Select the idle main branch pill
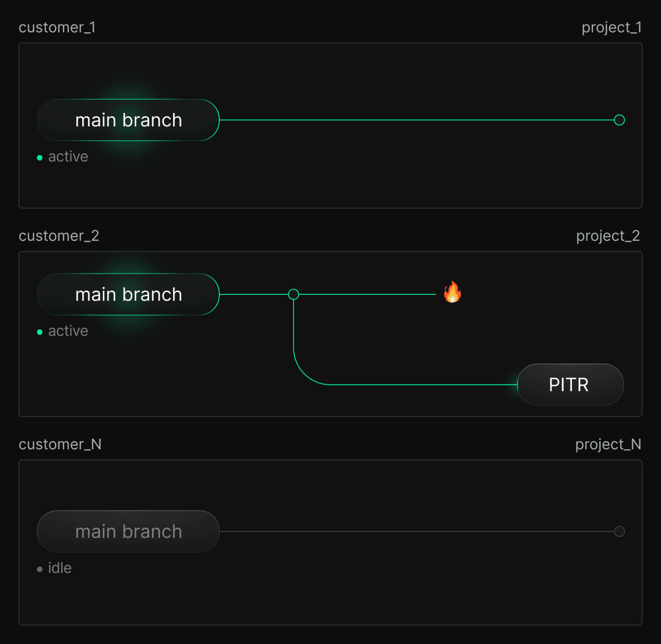This screenshot has width=661, height=644. [x=128, y=531]
